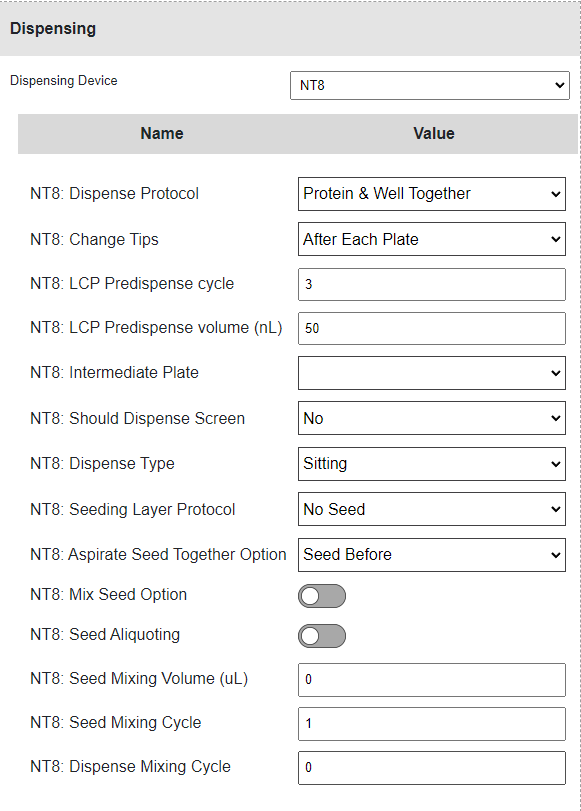Click the Value column header
The height and width of the screenshot is (811, 581).
click(x=434, y=133)
